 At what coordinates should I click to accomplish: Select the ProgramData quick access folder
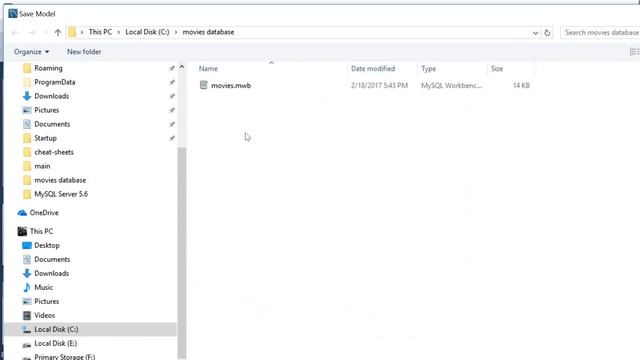coord(55,82)
